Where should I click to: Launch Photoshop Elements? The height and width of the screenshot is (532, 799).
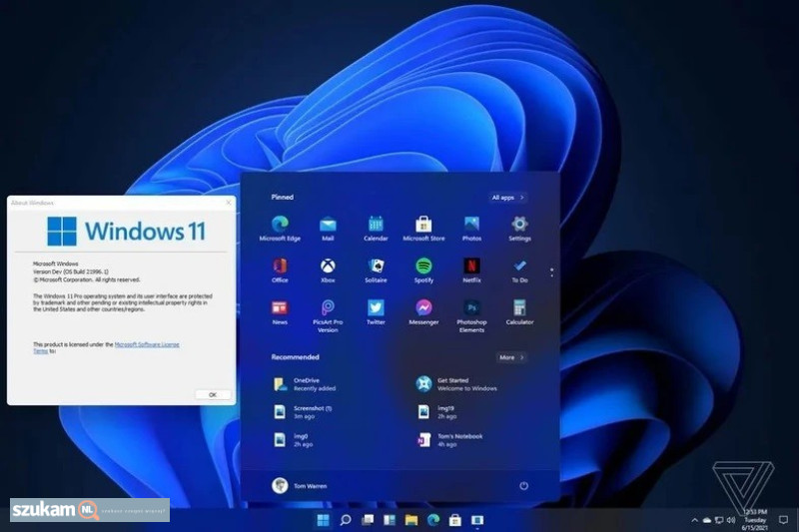471,315
